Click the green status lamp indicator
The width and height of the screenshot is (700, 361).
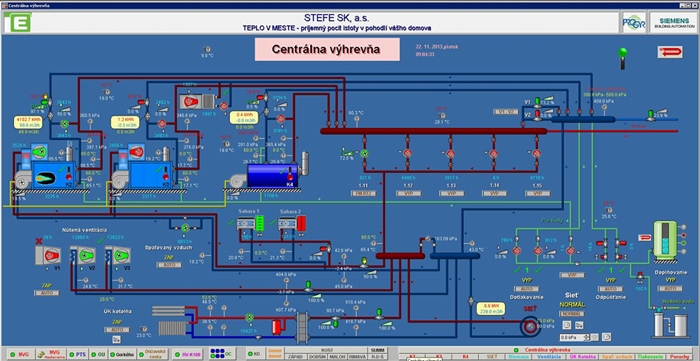622,52
